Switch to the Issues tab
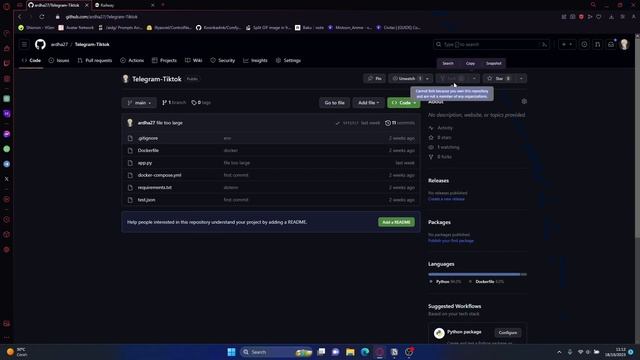The width and height of the screenshot is (640, 360). click(x=59, y=60)
